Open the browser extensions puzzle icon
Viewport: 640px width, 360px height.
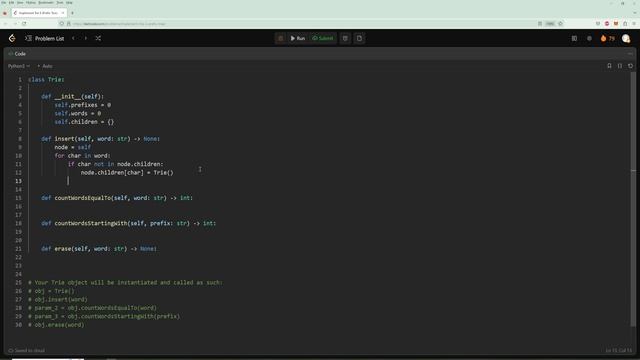(625, 24)
